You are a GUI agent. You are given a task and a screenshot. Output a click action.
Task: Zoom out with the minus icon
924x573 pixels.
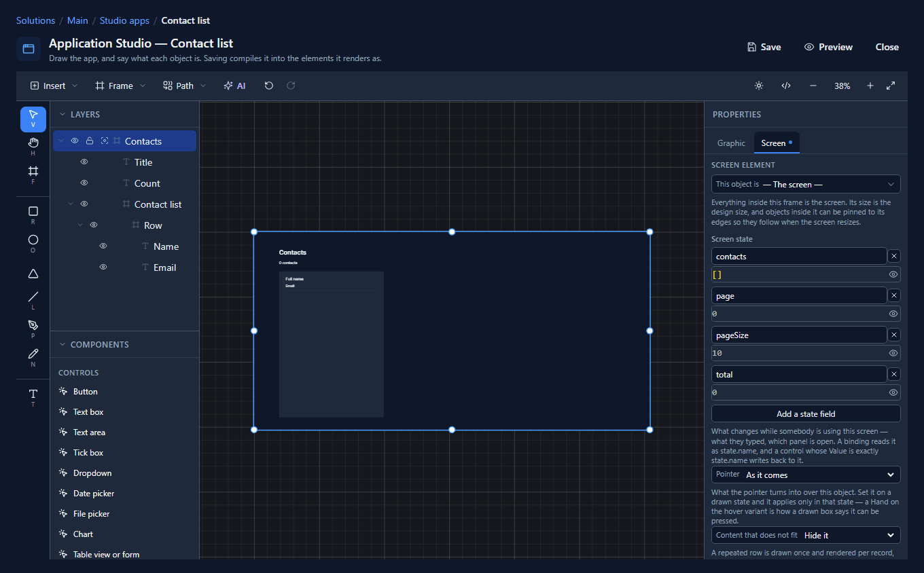click(813, 86)
